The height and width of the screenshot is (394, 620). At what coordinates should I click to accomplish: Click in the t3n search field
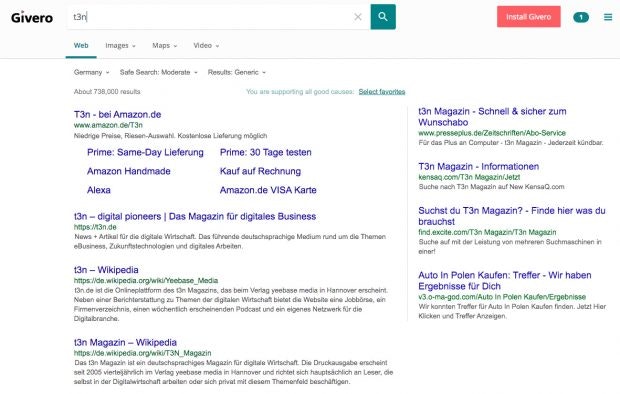tap(210, 17)
